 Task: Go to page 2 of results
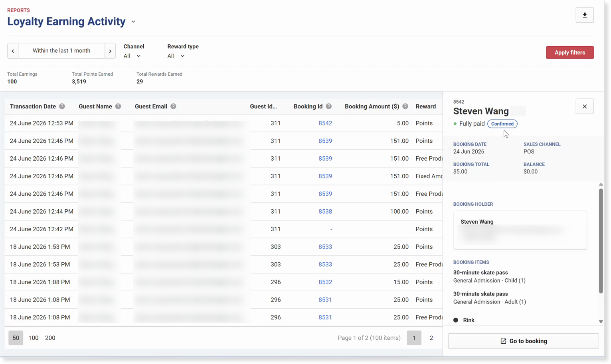pyautogui.click(x=431, y=338)
